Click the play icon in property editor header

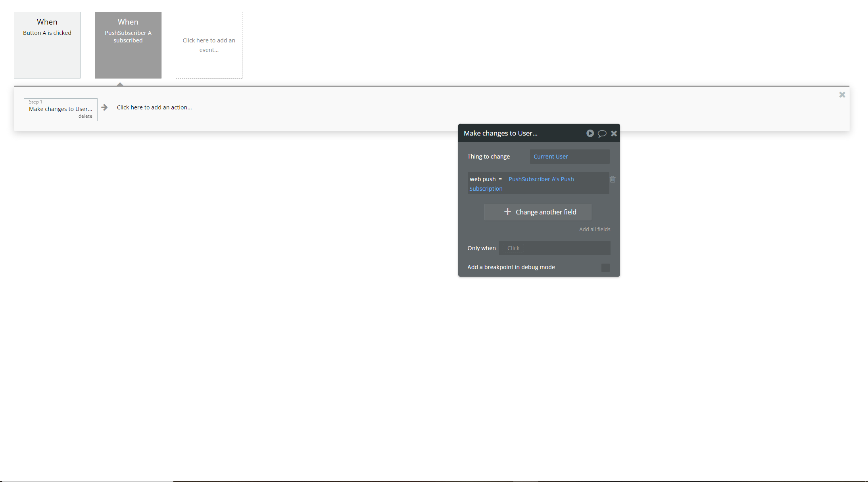pos(590,134)
